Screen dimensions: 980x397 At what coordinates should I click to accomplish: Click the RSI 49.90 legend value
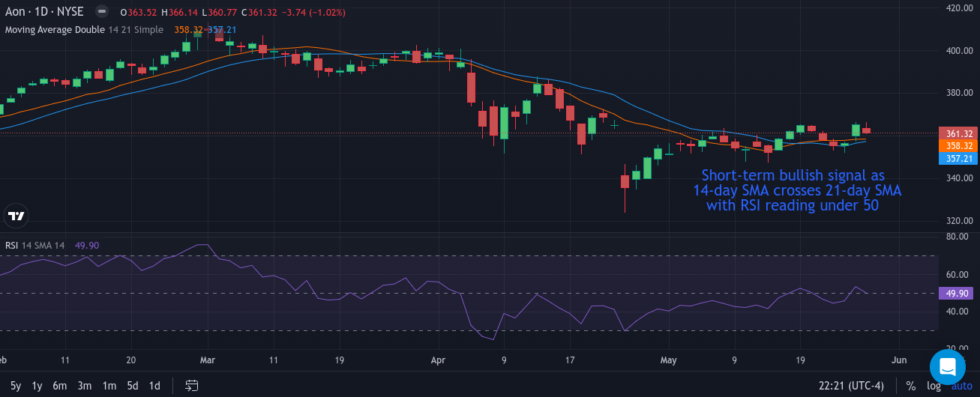point(87,245)
